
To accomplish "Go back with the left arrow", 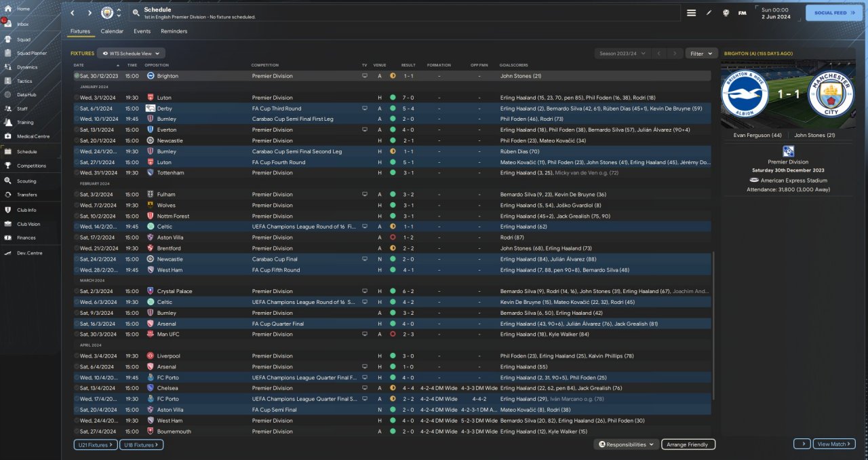I will tap(73, 13).
